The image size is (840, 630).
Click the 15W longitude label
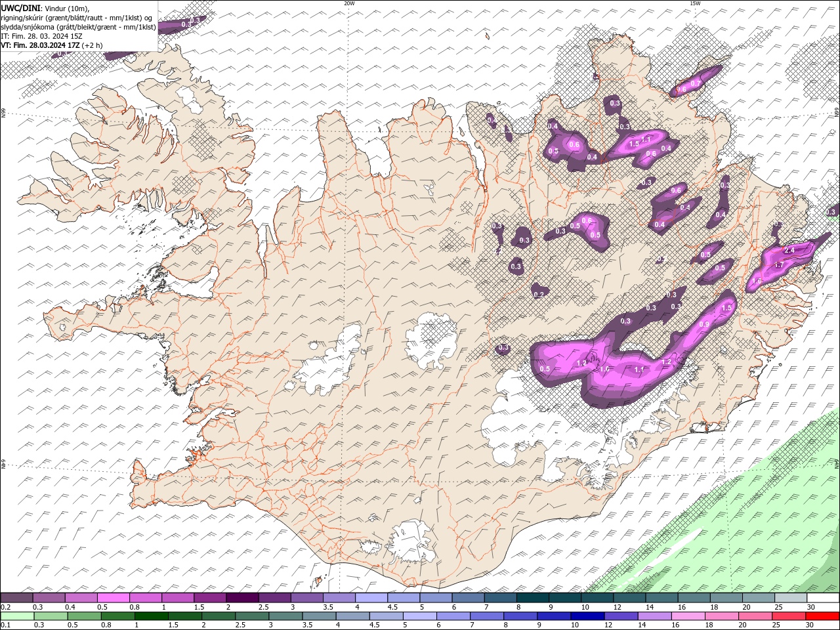(x=695, y=3)
